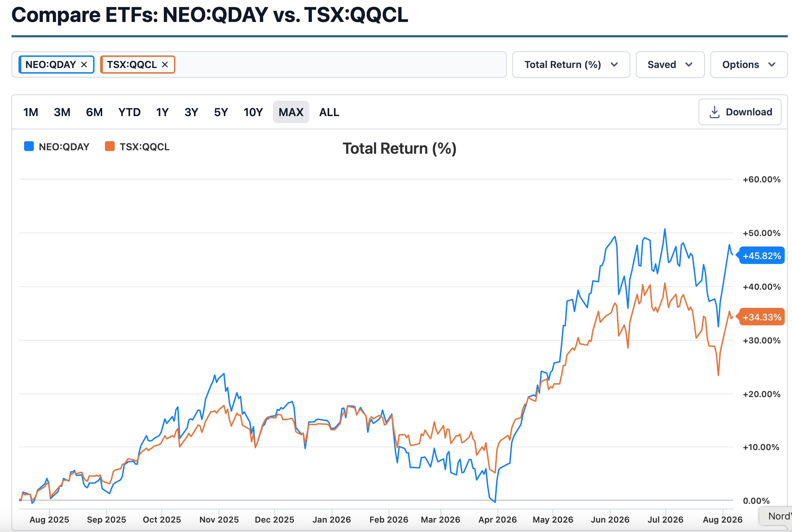The image size is (792, 532).
Task: Click the Download button
Action: [x=740, y=112]
